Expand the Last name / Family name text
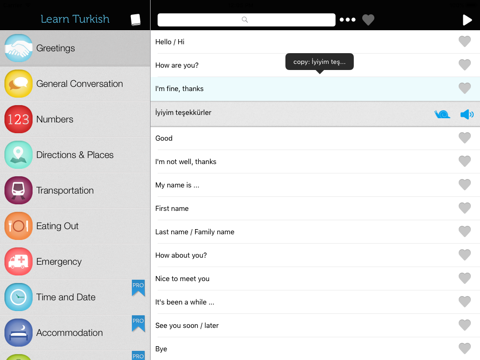This screenshot has width=480, height=360. tap(195, 232)
